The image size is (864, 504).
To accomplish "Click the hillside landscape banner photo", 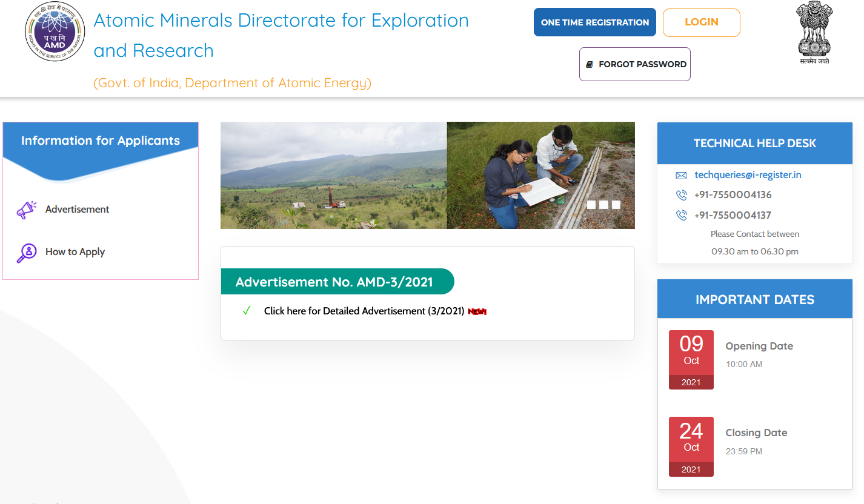I will click(334, 176).
